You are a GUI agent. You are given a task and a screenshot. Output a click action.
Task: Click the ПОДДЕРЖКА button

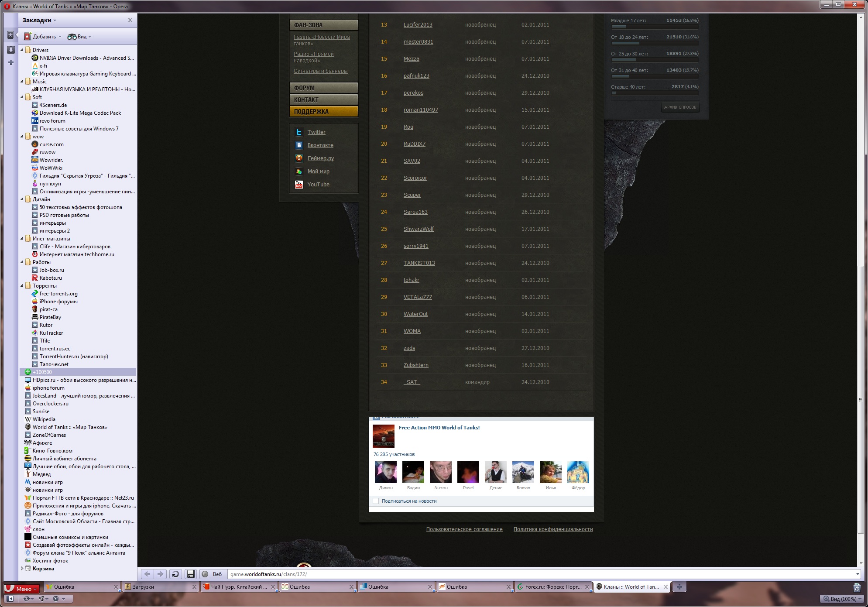coord(323,112)
